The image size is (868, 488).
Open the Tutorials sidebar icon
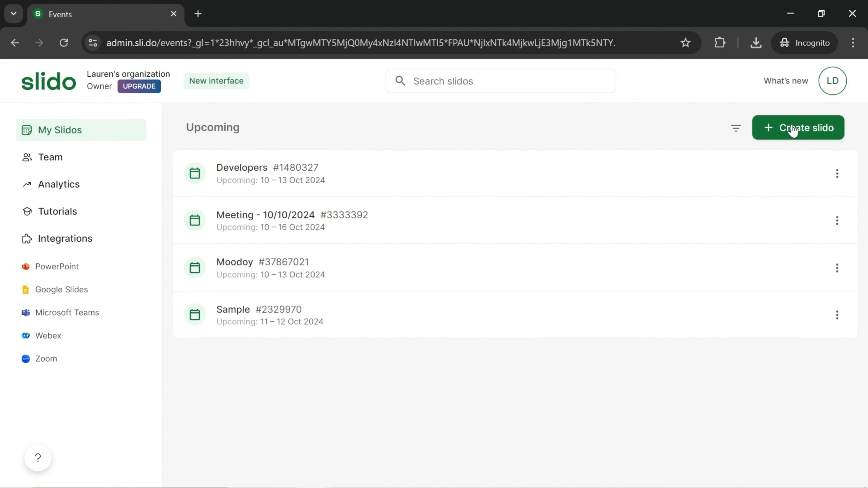(x=26, y=211)
